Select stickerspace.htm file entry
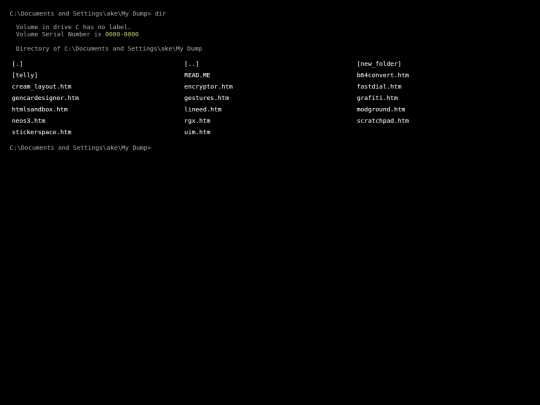 tap(41, 132)
